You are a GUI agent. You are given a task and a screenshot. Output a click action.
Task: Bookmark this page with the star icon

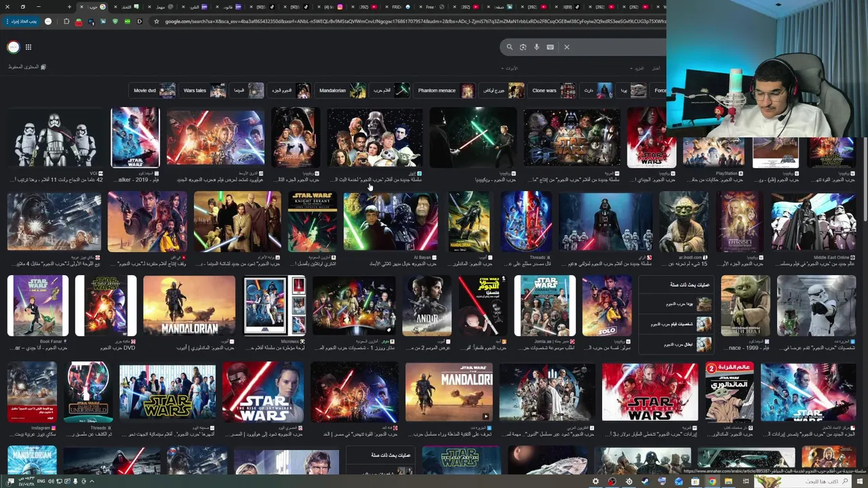pyautogui.click(x=157, y=21)
